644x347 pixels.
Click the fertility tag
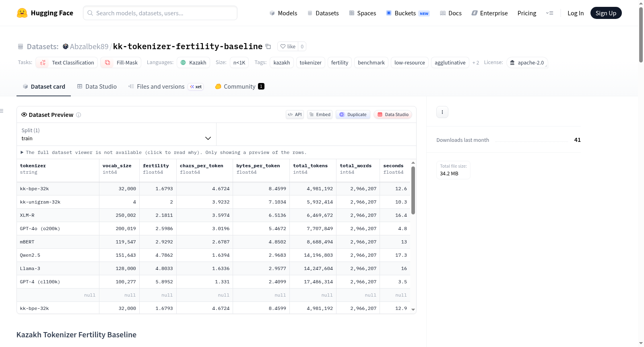(x=340, y=62)
